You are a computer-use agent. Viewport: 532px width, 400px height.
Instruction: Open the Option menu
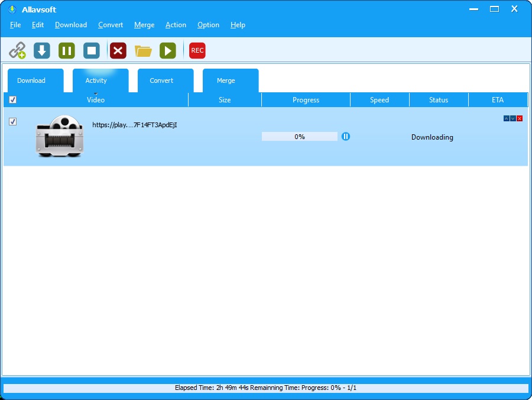[208, 25]
